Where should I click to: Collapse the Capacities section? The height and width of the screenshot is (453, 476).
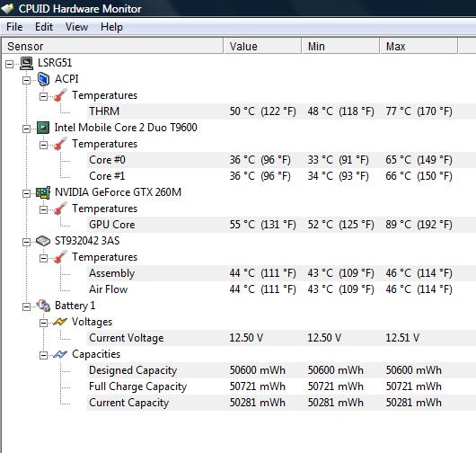click(43, 355)
